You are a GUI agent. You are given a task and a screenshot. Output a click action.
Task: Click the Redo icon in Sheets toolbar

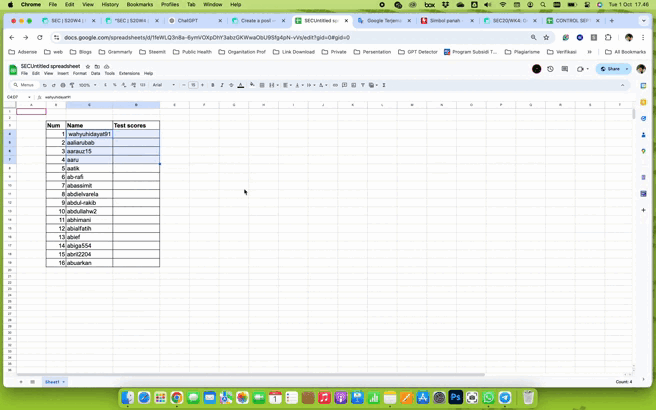point(54,85)
